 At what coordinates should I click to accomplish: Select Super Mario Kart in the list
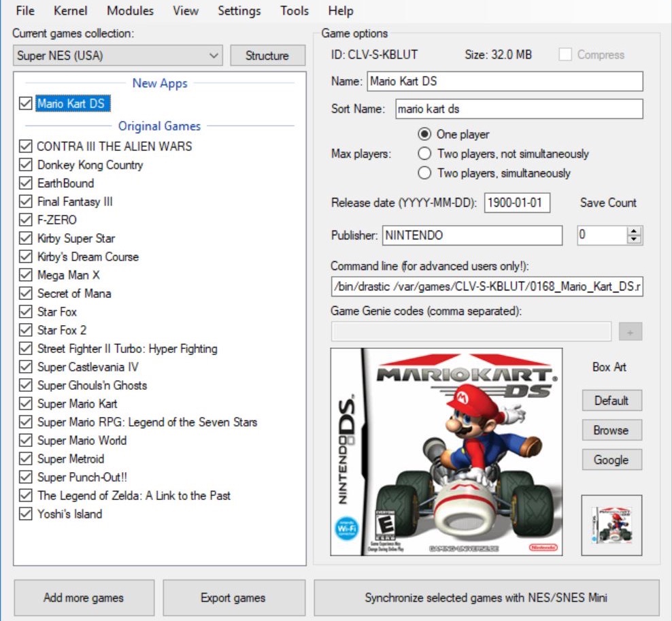tap(77, 404)
